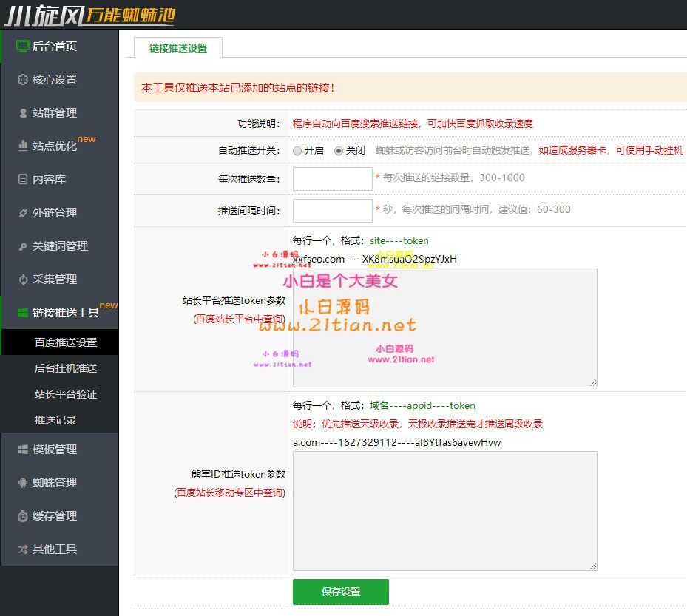Open the 百度推送设置 submenu item

click(60, 342)
